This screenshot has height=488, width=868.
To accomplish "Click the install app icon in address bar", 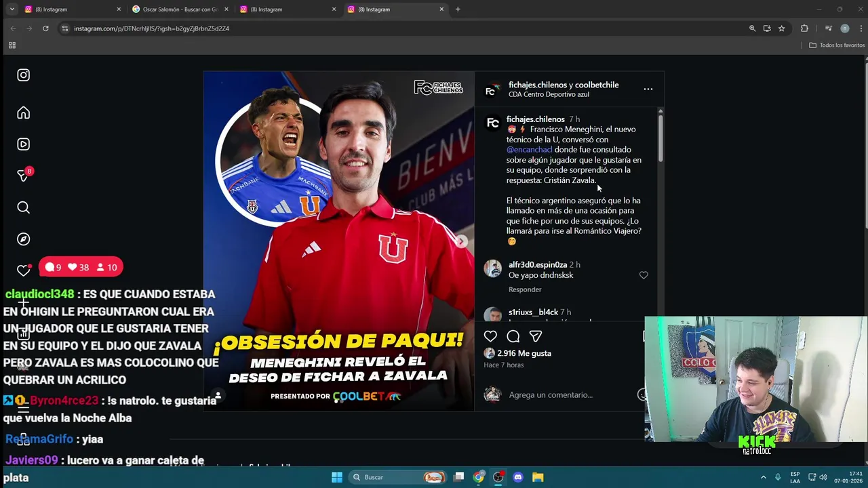I will [x=767, y=28].
